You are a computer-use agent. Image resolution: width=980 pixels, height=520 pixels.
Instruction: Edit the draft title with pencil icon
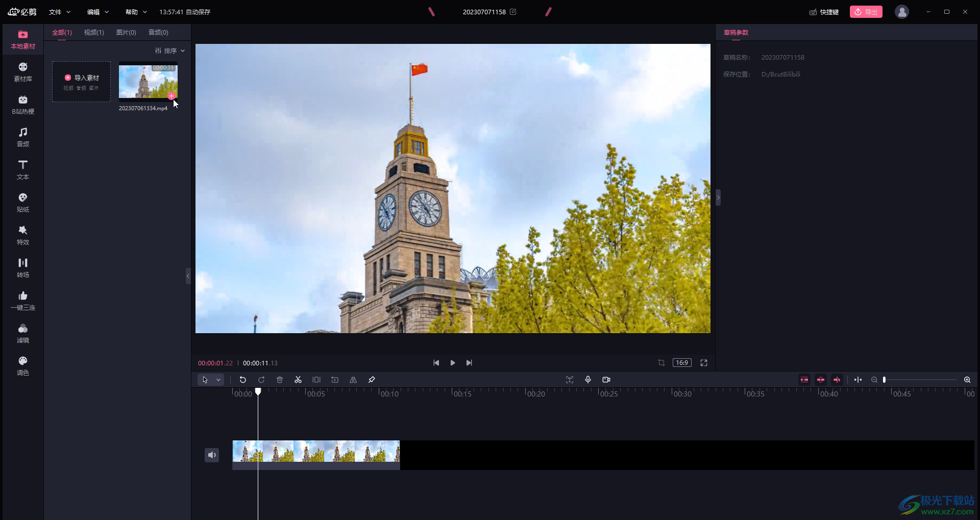(513, 12)
